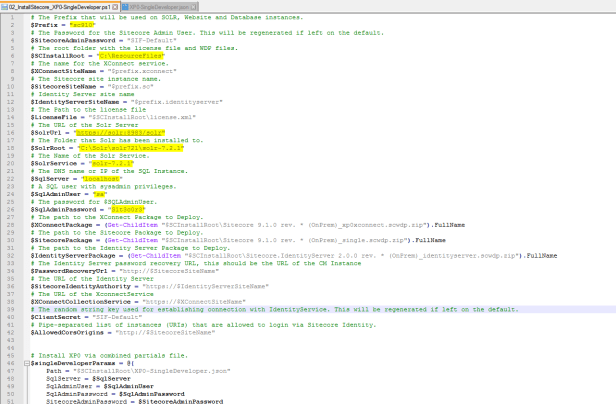The image size is (616, 404).
Task: Click line number 46 in the margin
Action: (x=11, y=363)
